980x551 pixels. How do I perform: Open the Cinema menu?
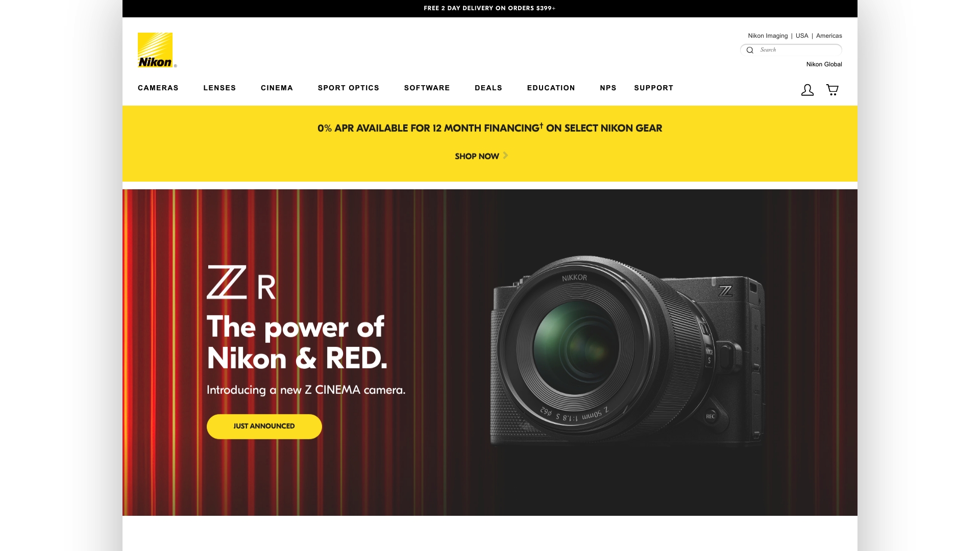(x=277, y=88)
